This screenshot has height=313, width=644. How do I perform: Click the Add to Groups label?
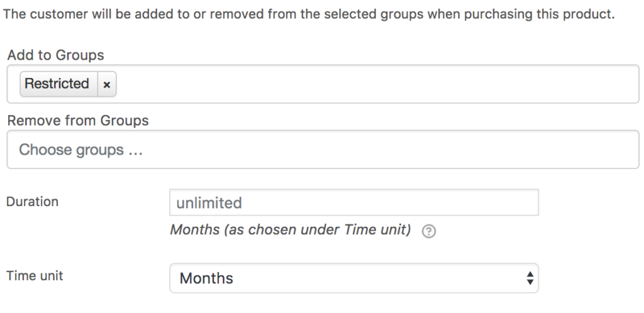pyautogui.click(x=55, y=55)
